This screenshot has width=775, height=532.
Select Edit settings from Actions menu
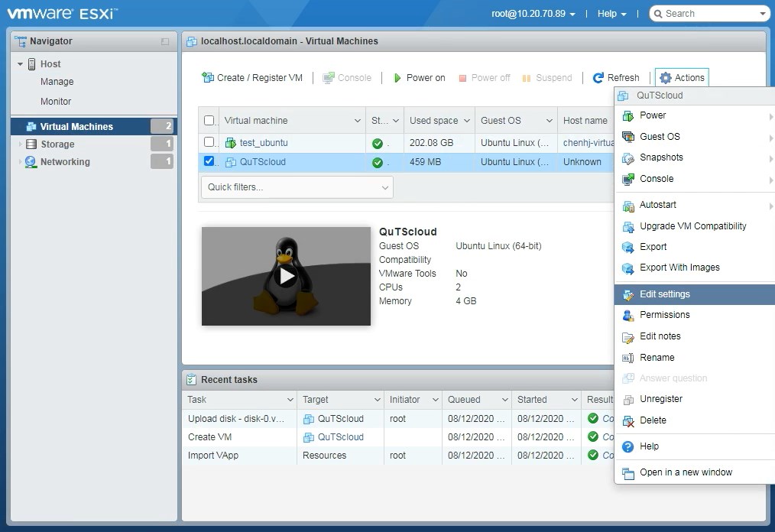click(x=695, y=294)
